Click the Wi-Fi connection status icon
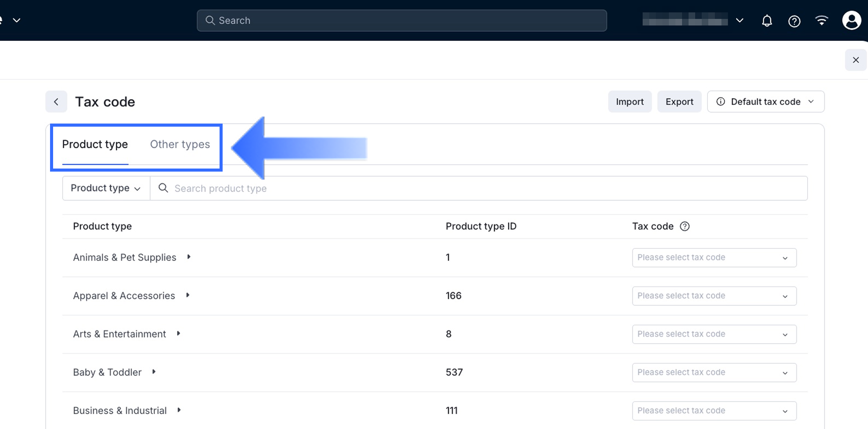 (x=822, y=20)
